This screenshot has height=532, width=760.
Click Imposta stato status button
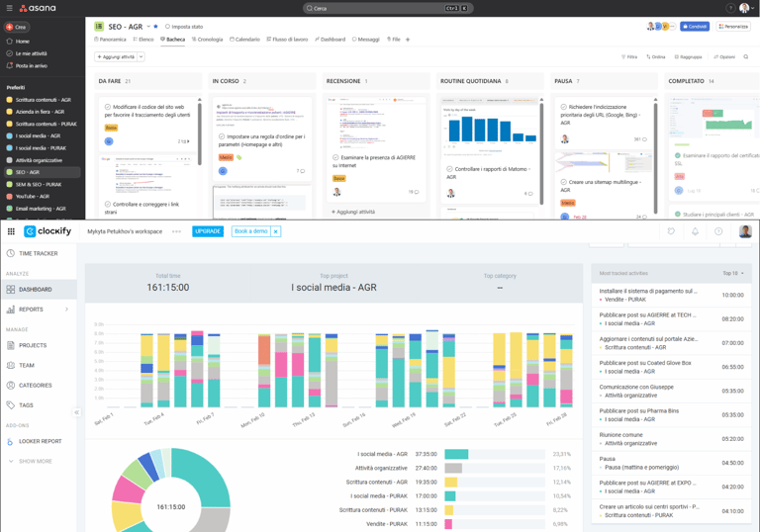point(184,26)
